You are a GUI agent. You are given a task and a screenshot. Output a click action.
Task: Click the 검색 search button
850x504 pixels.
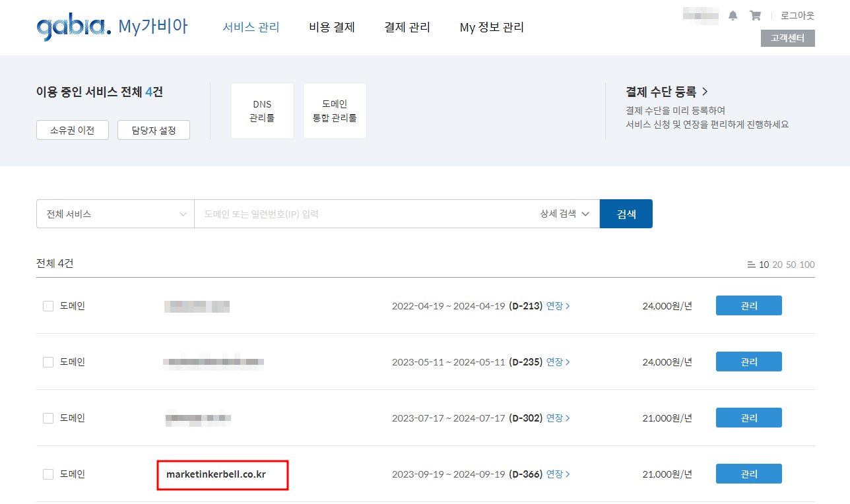(x=626, y=213)
